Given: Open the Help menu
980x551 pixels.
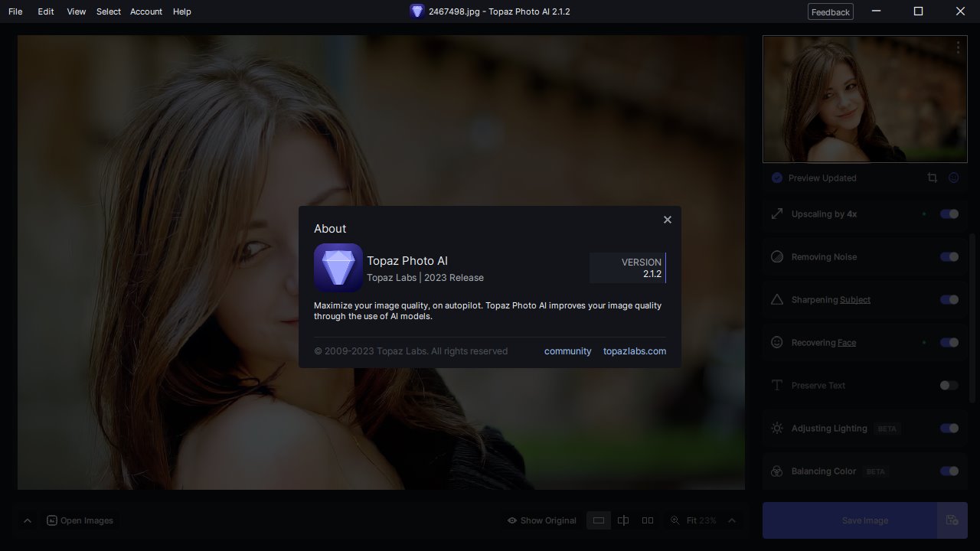Looking at the screenshot, I should coord(181,11).
